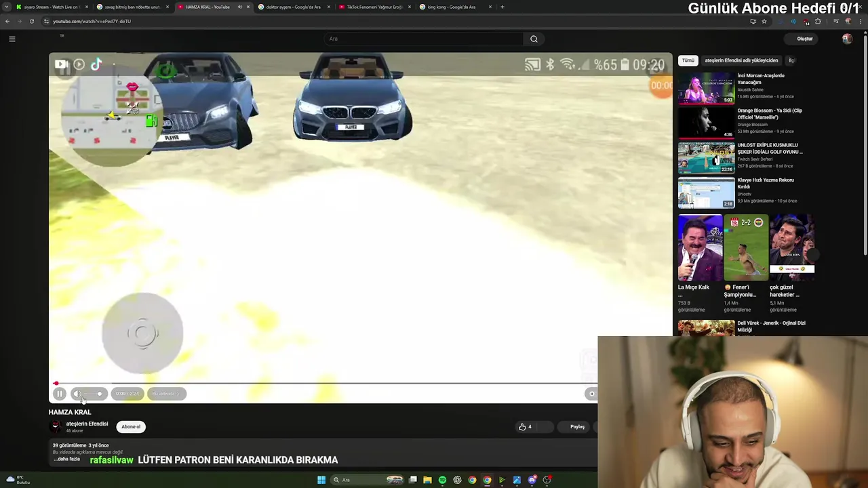868x488 pixels.
Task: Go back with the browser back arrow
Action: click(x=7, y=21)
